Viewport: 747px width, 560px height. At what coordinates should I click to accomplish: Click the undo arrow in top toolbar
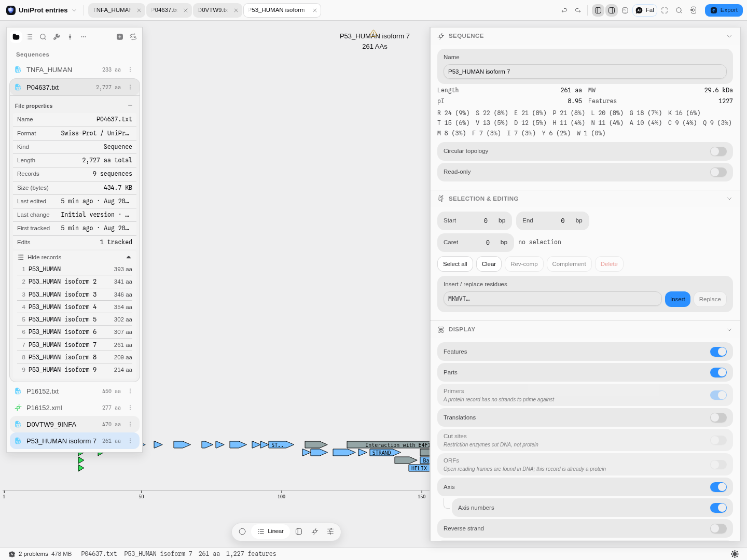pyautogui.click(x=564, y=10)
